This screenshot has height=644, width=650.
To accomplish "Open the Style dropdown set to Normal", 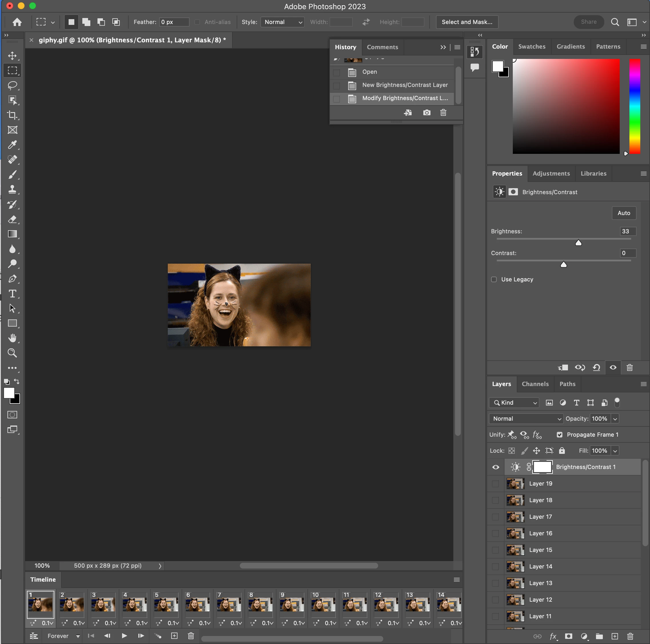I will click(x=283, y=22).
